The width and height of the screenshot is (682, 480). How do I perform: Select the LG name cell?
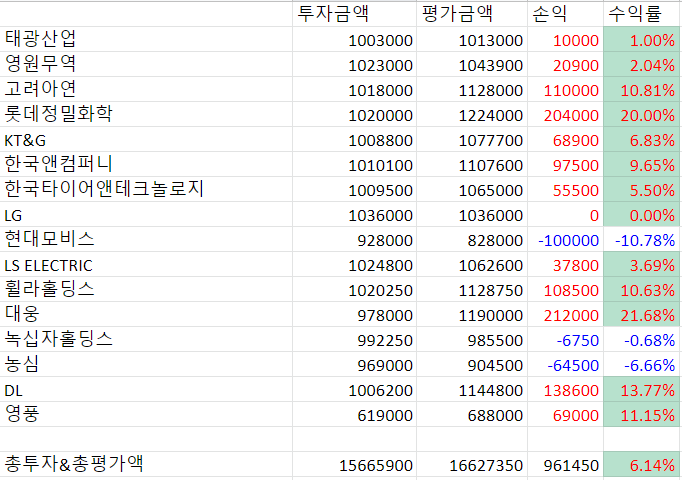click(x=146, y=214)
